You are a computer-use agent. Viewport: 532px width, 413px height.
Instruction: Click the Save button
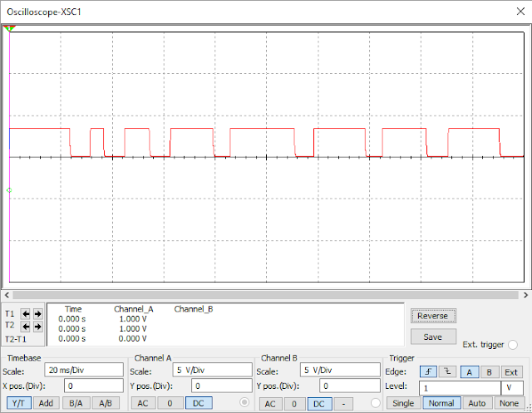pyautogui.click(x=433, y=337)
